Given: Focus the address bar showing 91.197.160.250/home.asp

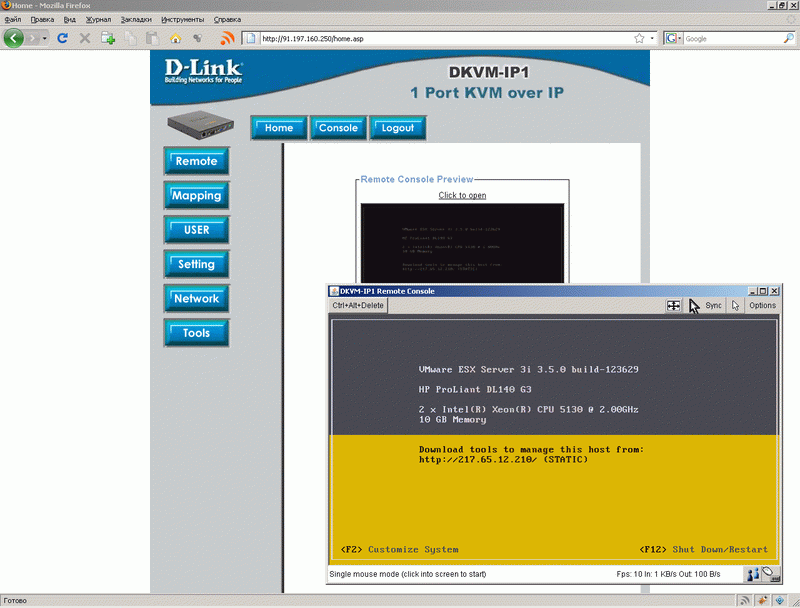Looking at the screenshot, I should 444,38.
